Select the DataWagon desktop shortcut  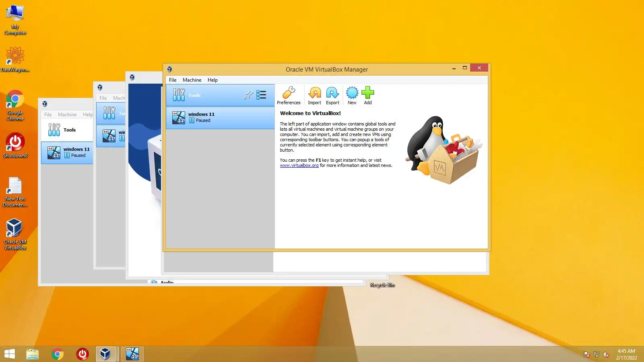coord(15,59)
